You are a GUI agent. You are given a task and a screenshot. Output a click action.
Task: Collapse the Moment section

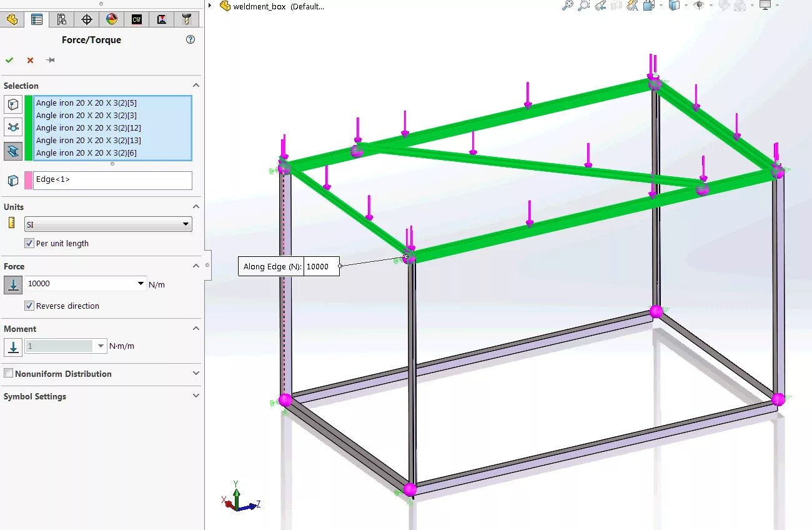tap(196, 328)
